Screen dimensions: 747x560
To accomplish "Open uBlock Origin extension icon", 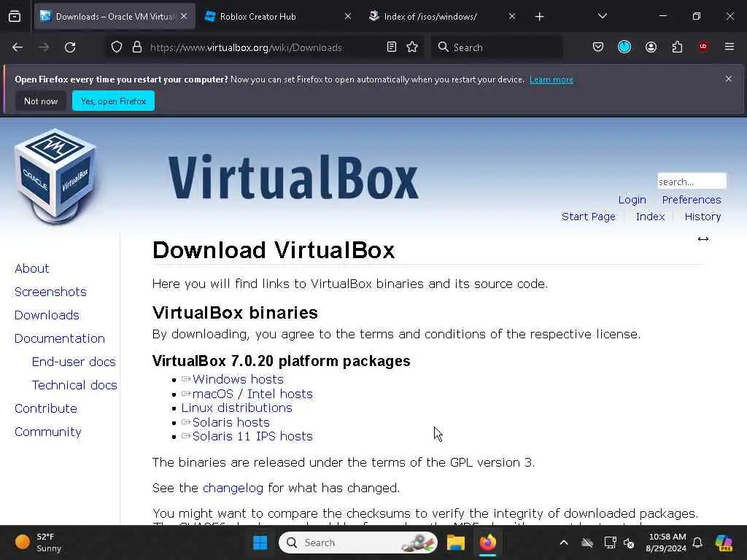I will 703,47.
